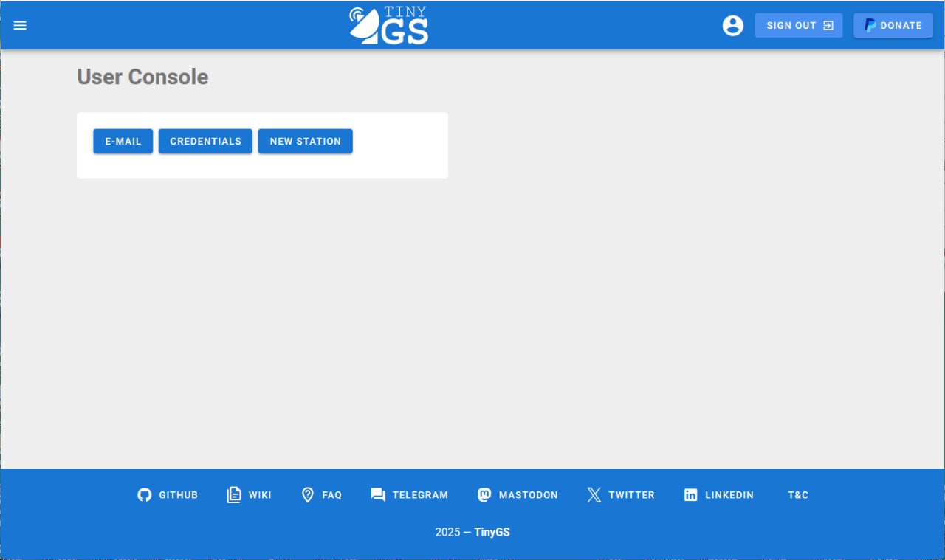
Task: Open the TWITTER footer link
Action: tap(621, 495)
